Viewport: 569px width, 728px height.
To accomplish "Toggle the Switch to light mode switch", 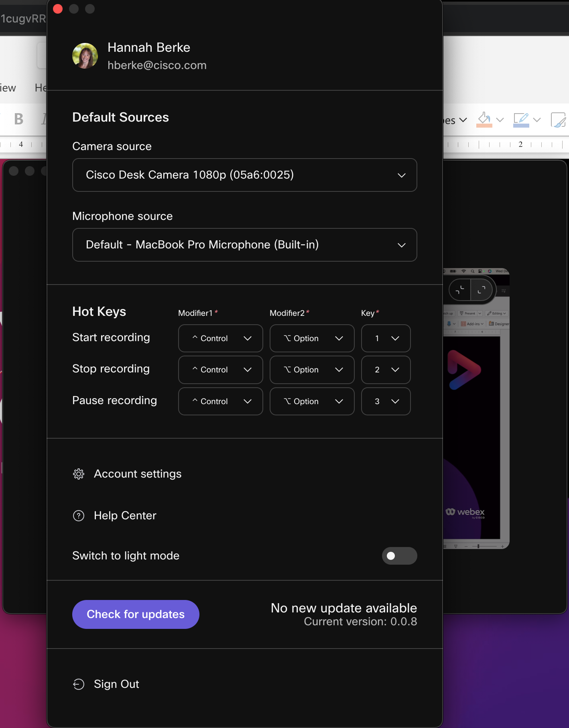I will (399, 556).
